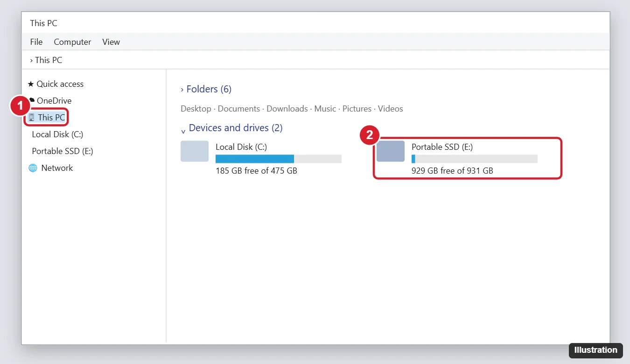The width and height of the screenshot is (630, 364).
Task: Open the Documents folder link
Action: pos(239,109)
